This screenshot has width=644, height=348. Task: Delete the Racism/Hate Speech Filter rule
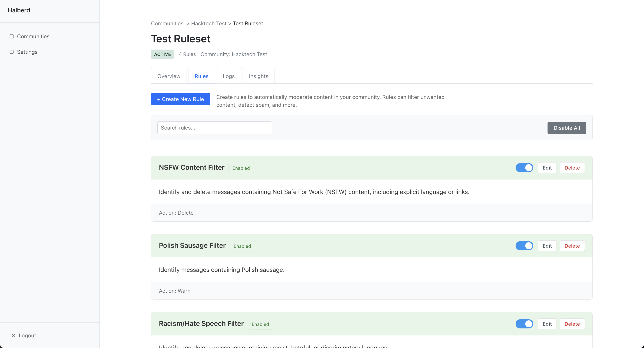[572, 324]
